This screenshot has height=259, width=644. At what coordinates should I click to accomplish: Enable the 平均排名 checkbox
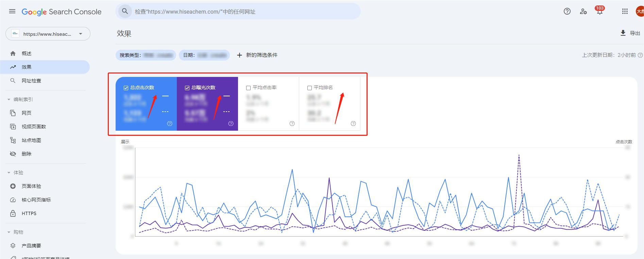coord(309,88)
